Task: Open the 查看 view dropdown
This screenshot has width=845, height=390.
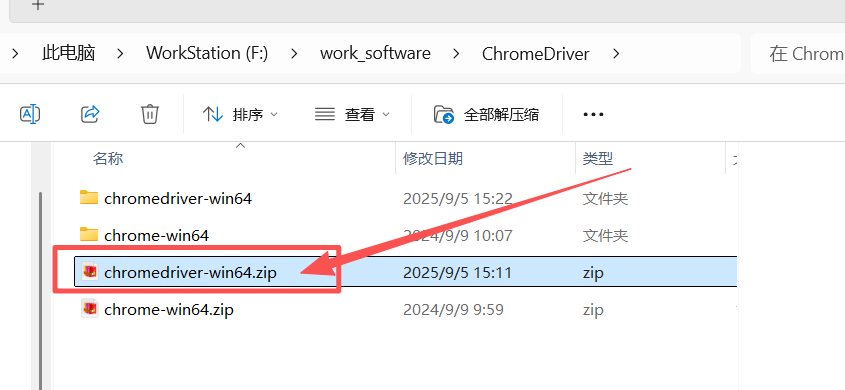Action: coord(352,114)
